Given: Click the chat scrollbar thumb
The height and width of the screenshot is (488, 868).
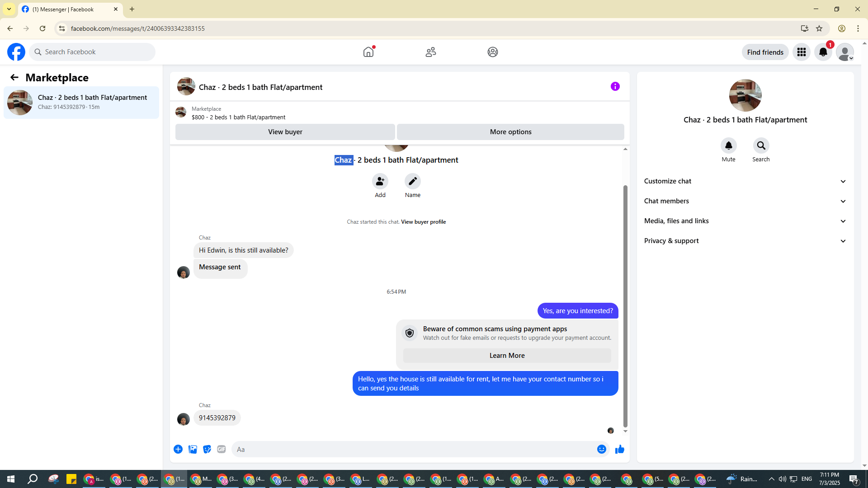Looking at the screenshot, I should (625, 305).
